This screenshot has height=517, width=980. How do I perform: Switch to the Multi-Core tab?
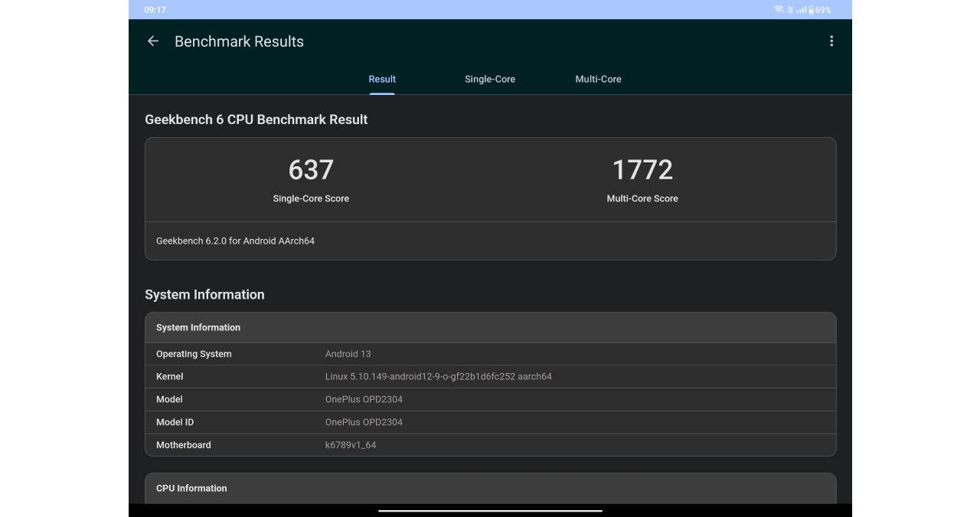(598, 79)
